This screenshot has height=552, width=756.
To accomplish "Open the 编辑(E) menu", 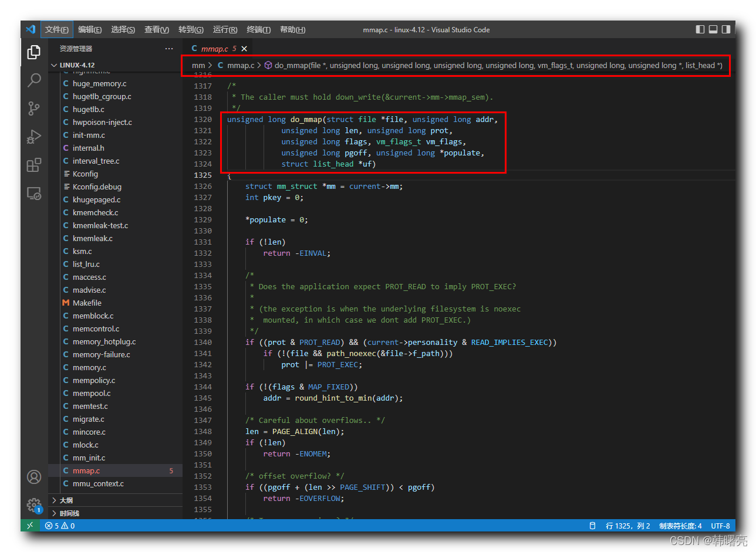I will [90, 29].
